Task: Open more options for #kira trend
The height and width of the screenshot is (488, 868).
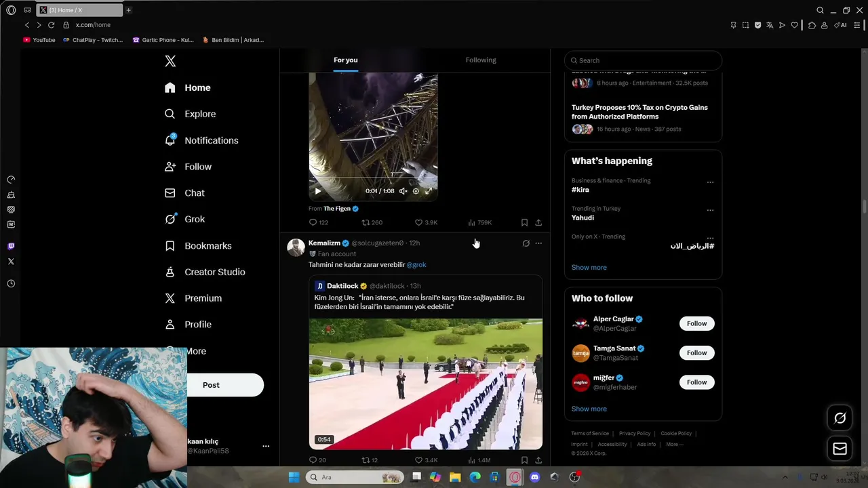Action: coord(710,182)
